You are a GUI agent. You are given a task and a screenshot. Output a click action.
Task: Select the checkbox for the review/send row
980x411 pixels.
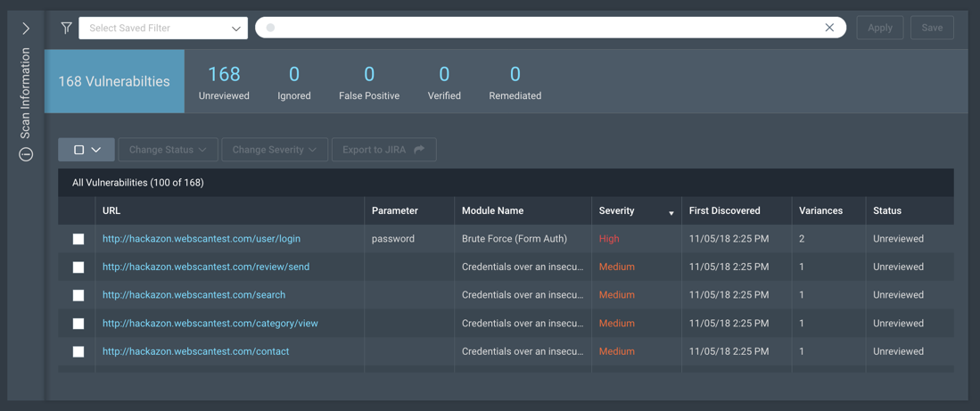pos(78,267)
